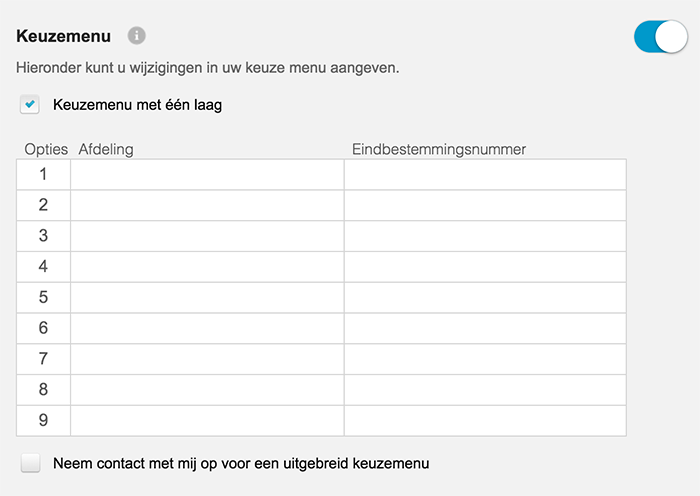
Task: Select Eindbestemmingsnummer field in row 9
Action: (x=485, y=420)
